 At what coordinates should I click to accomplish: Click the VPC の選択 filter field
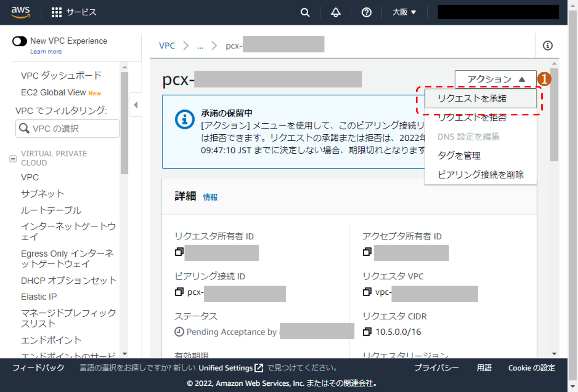67,129
